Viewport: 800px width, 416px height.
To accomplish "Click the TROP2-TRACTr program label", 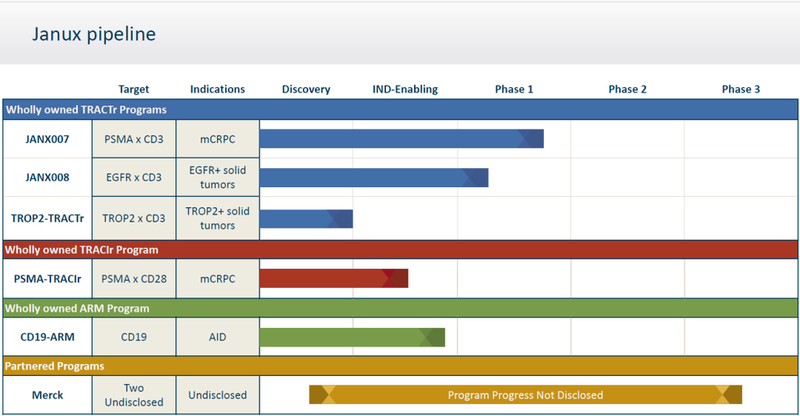I will (47, 218).
